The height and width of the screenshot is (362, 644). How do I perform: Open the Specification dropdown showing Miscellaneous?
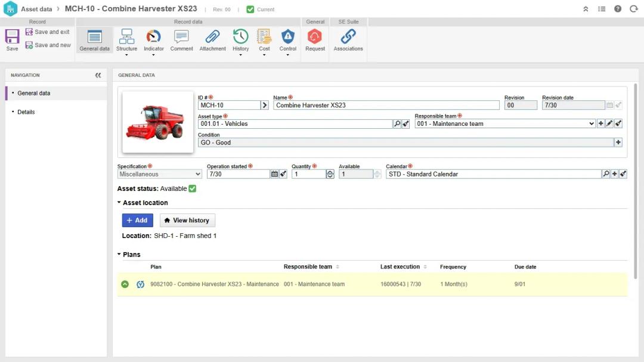pos(160,174)
